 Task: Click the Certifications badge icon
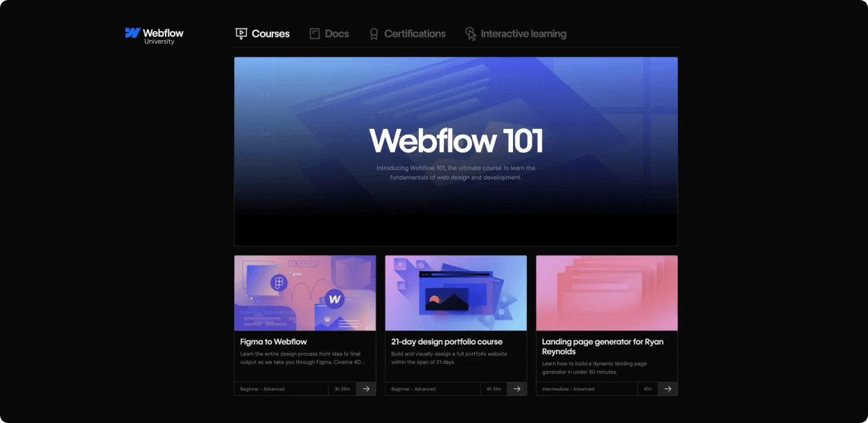[x=374, y=34]
